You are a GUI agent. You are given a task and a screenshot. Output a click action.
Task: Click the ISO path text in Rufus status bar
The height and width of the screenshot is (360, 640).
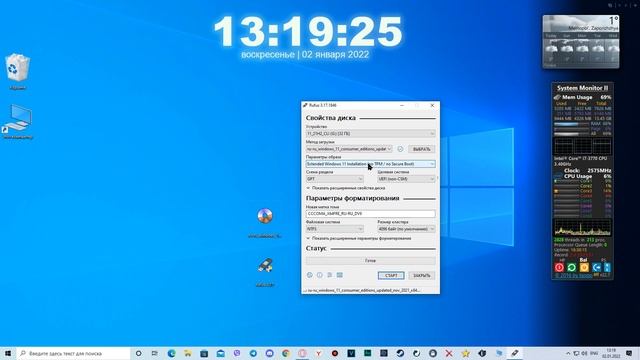361,290
